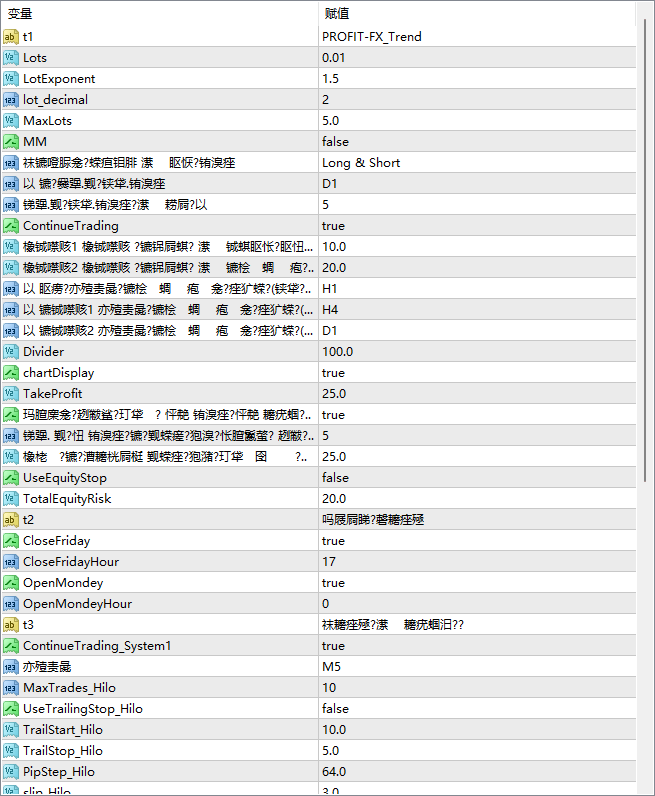Screen dimensions: 655x796
Task: Select the PipStep_Hilo value 64.0
Action: coord(334,772)
